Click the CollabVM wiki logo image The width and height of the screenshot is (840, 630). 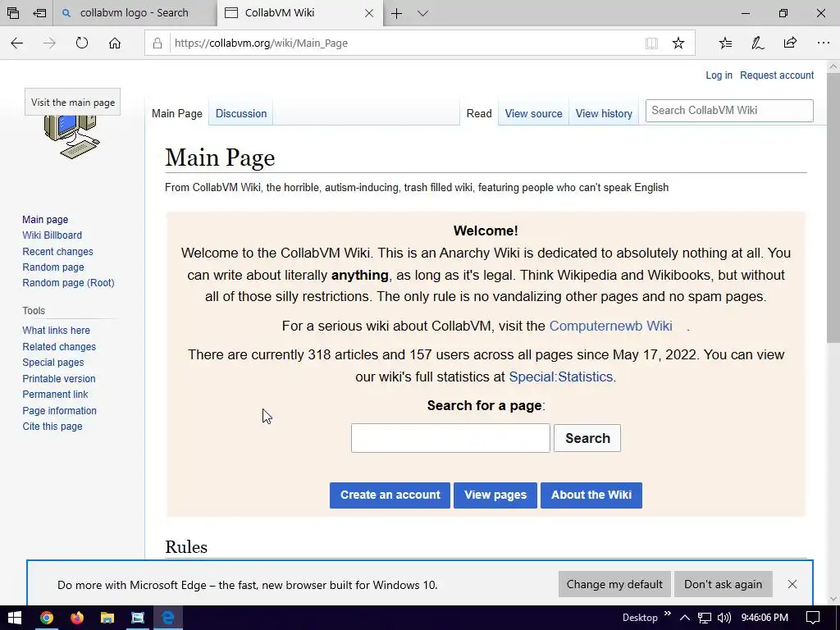pos(72,137)
